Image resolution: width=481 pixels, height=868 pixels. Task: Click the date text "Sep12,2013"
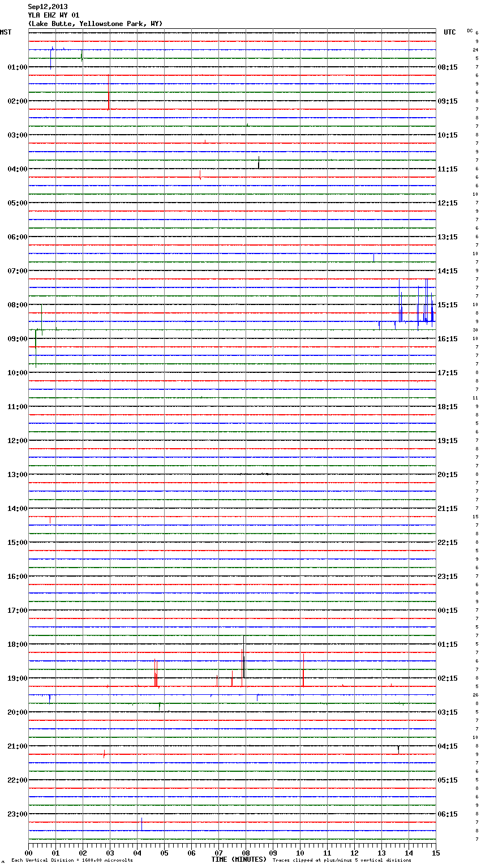(48, 7)
